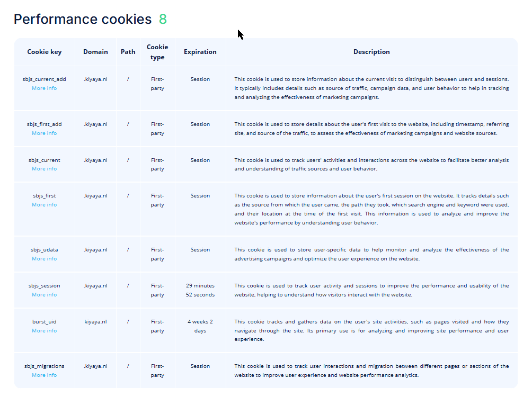View More info for sbjs_first cookie
Viewport: 532px width, 397px height.
tap(44, 205)
